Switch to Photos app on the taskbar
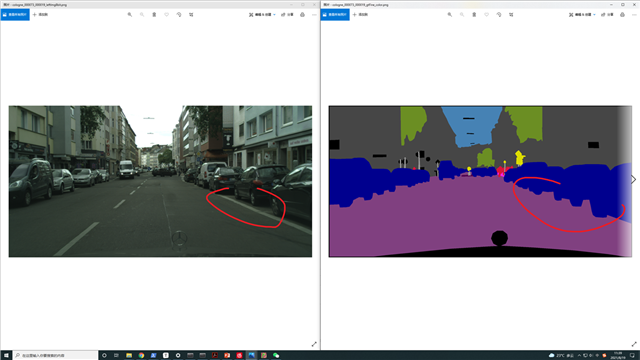Image resolution: width=640 pixels, height=360 pixels. pos(251,356)
